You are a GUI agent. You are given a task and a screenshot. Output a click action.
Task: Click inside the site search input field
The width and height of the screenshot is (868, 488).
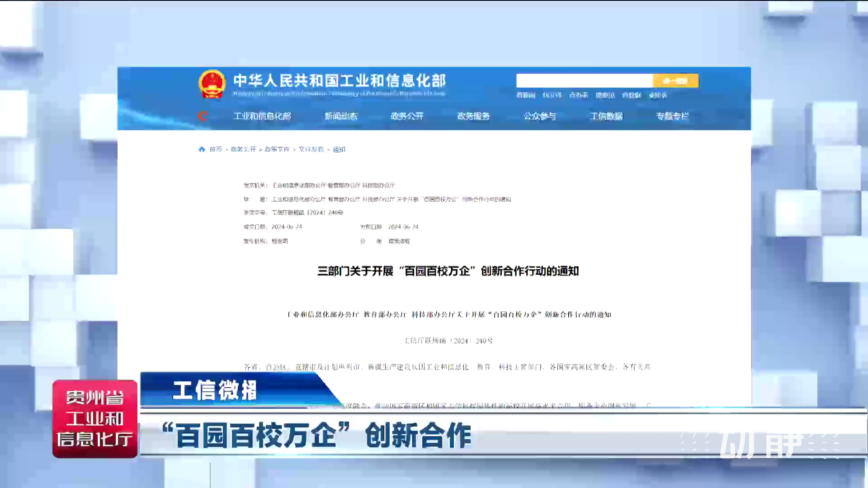pos(584,81)
